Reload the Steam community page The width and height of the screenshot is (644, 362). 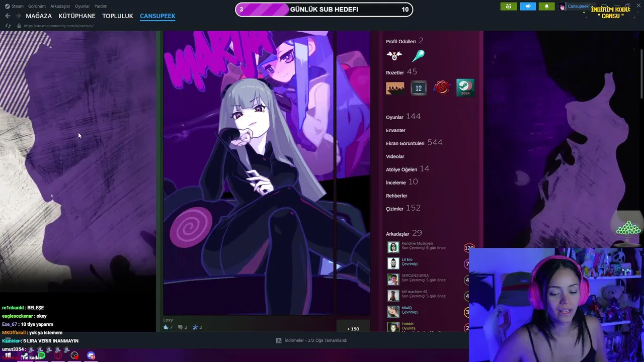click(8, 26)
